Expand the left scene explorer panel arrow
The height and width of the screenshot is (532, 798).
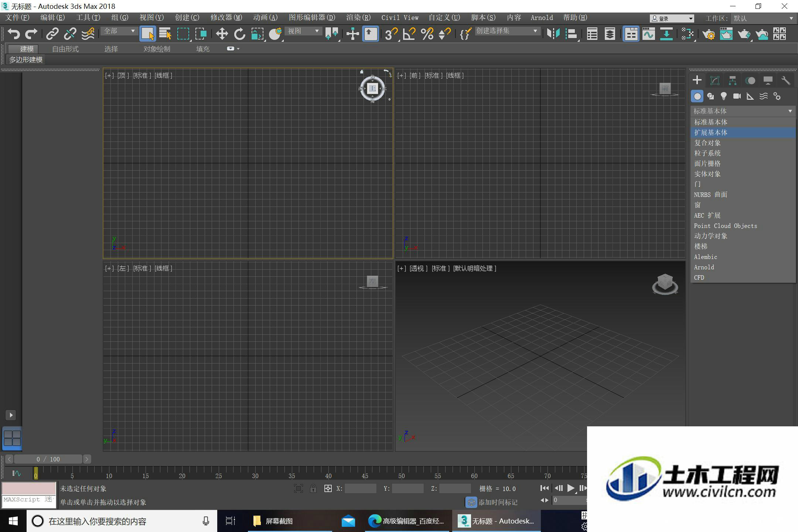coord(11,415)
